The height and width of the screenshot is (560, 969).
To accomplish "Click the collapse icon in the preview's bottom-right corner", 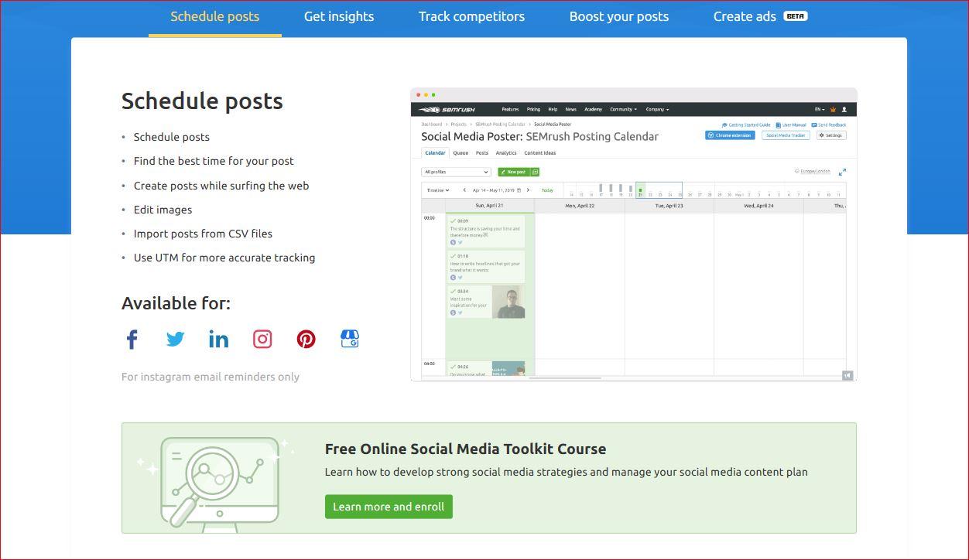I will point(847,375).
